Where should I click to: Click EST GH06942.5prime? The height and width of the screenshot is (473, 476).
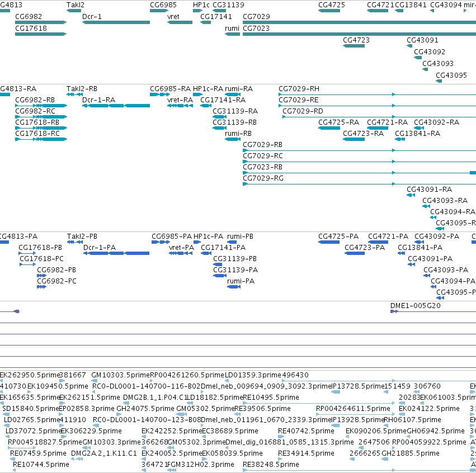pos(409,437)
